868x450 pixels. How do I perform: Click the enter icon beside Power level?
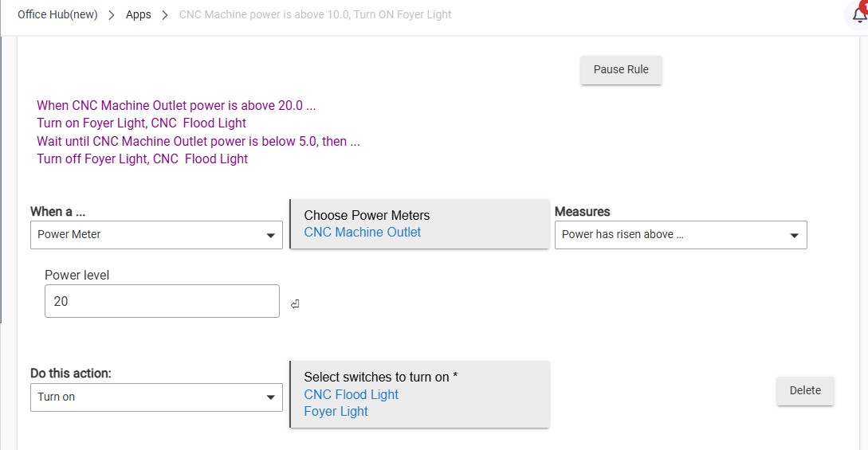(x=295, y=303)
